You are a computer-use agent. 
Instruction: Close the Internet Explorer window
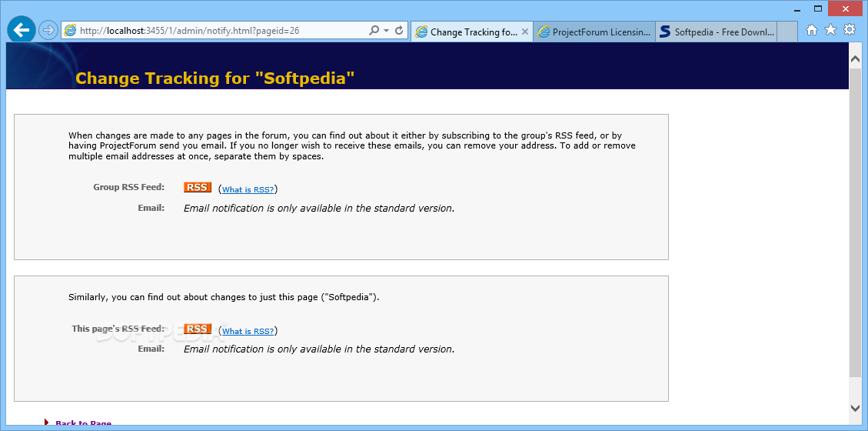(845, 9)
